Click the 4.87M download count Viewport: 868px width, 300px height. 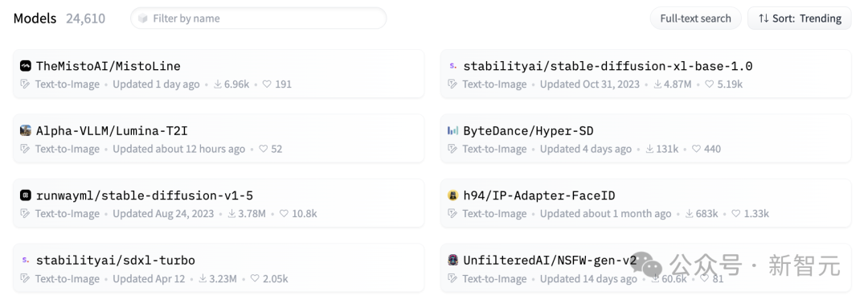coord(678,84)
